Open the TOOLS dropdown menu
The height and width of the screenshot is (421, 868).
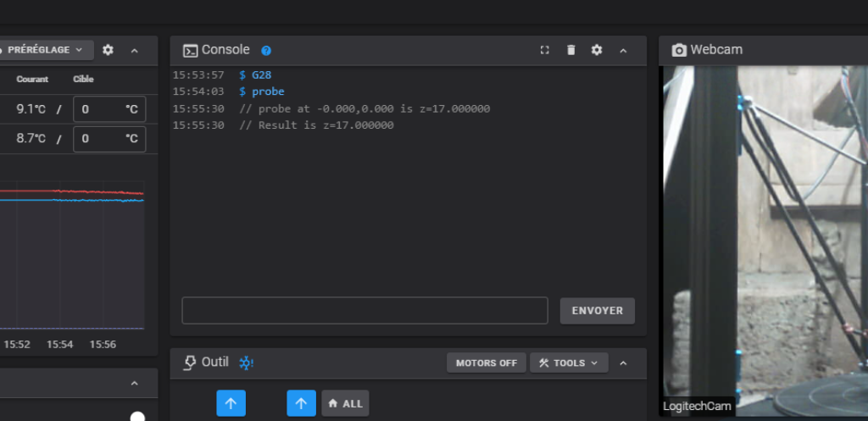pyautogui.click(x=569, y=363)
